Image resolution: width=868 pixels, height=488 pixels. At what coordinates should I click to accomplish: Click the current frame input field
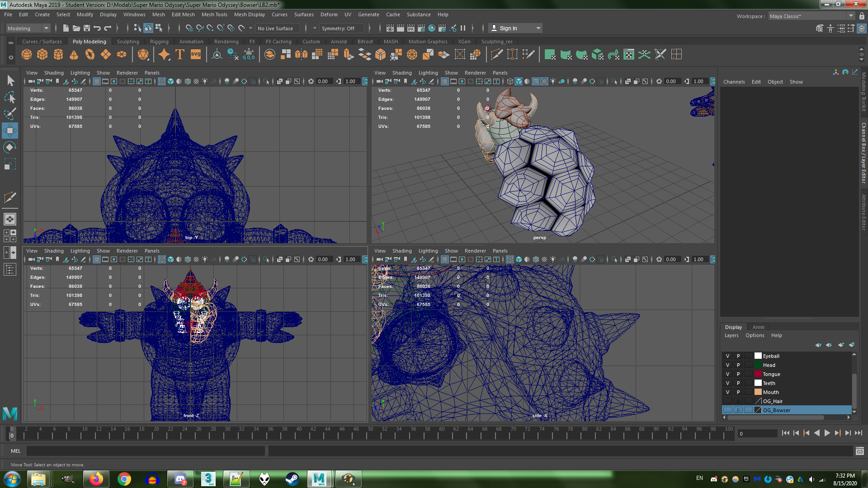tap(757, 433)
